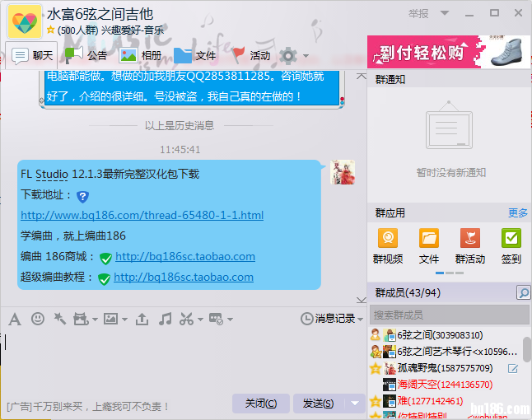Click the green shield beside 超级编曲教程
Screen dimensions: 532x420
tap(104, 279)
